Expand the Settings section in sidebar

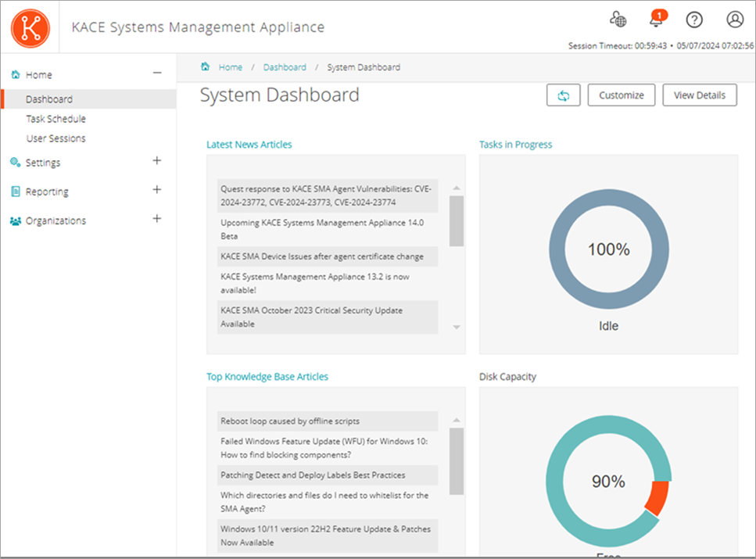click(157, 161)
